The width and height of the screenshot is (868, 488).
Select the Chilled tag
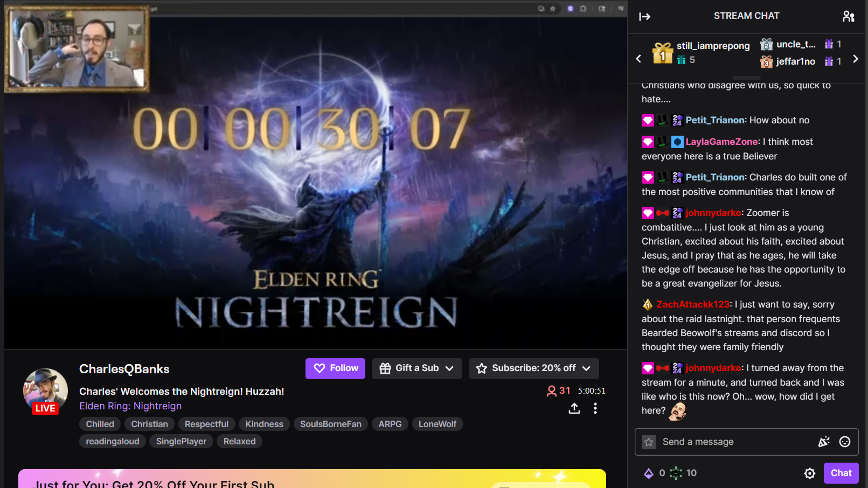click(100, 424)
